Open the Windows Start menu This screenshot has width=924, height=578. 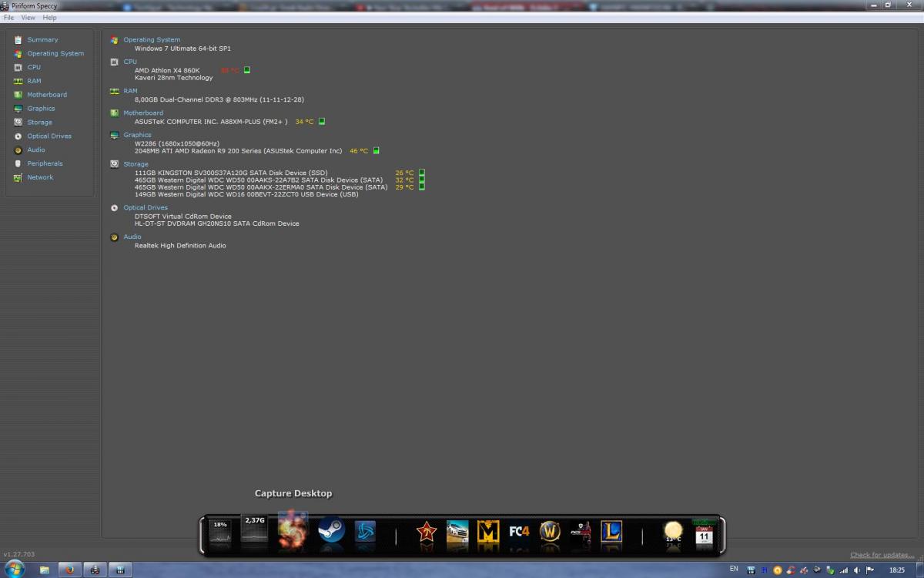pos(15,570)
